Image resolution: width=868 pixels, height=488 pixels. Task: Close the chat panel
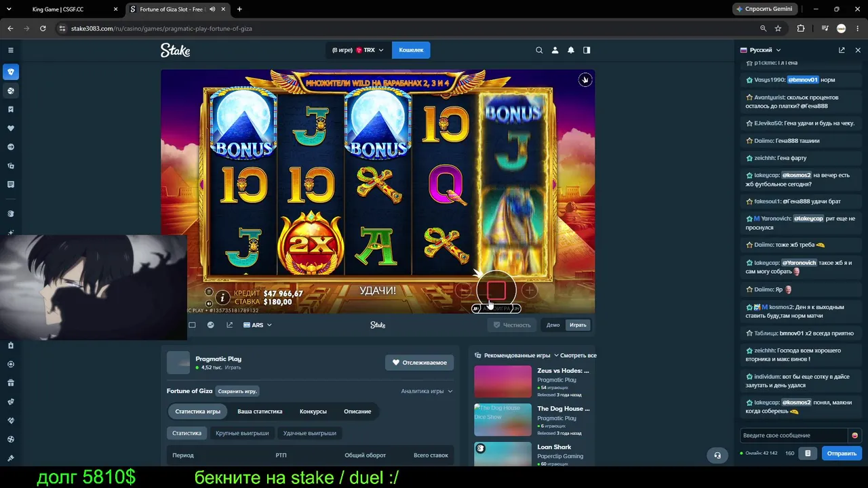point(858,50)
